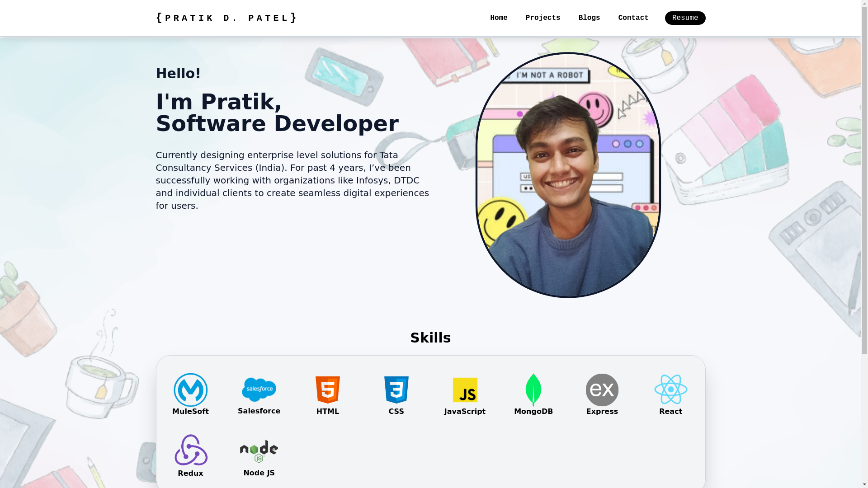Click the Redux logo icon
Image resolution: width=868 pixels, height=488 pixels.
(x=191, y=450)
